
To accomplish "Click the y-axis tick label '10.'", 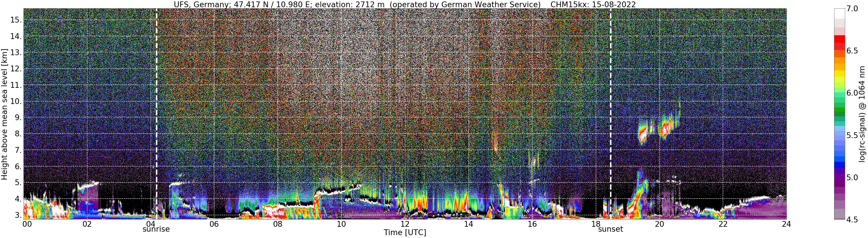I will click(16, 101).
